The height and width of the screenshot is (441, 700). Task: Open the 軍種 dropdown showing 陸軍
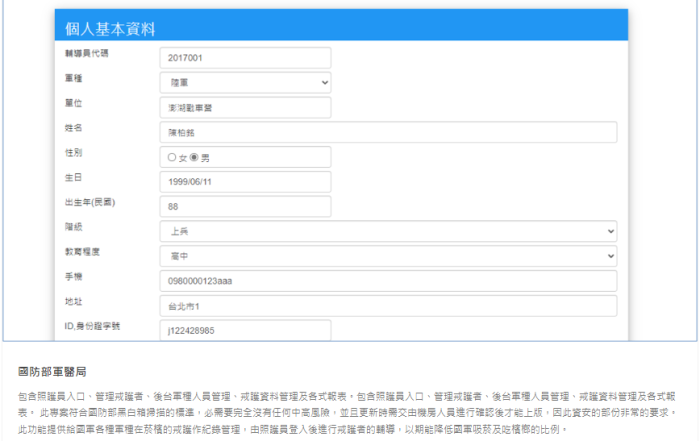[244, 83]
